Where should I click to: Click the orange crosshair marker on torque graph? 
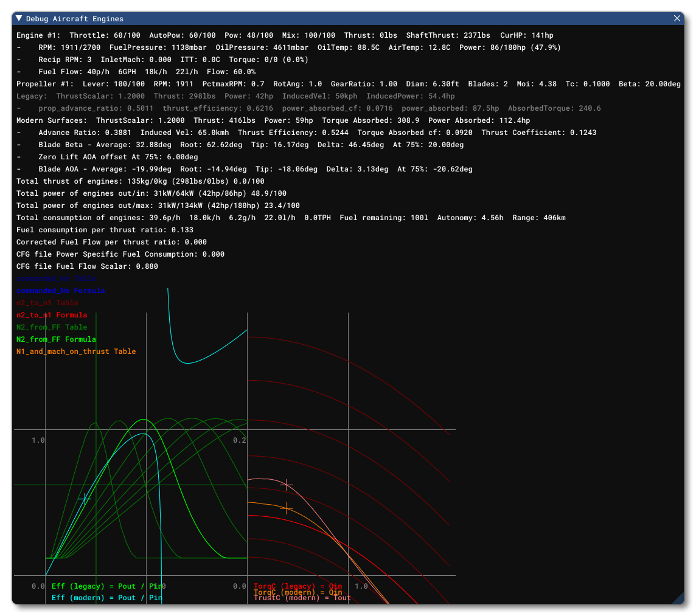tap(286, 508)
